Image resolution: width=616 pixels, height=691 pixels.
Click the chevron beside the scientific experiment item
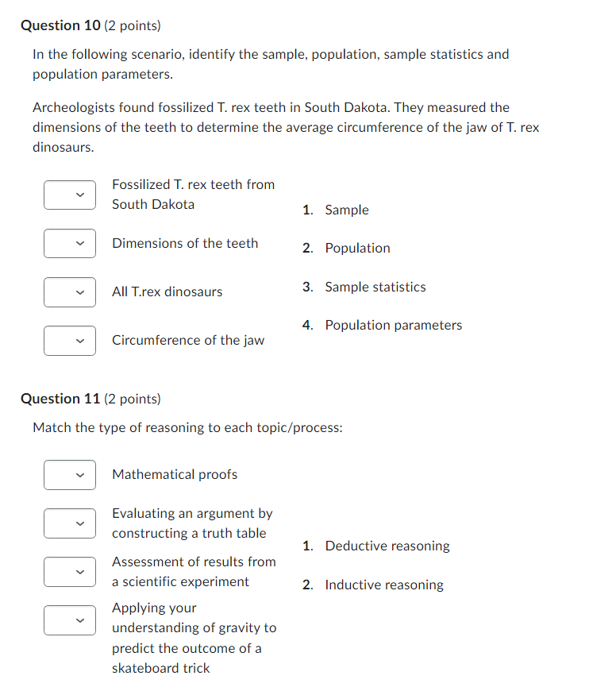click(x=79, y=572)
